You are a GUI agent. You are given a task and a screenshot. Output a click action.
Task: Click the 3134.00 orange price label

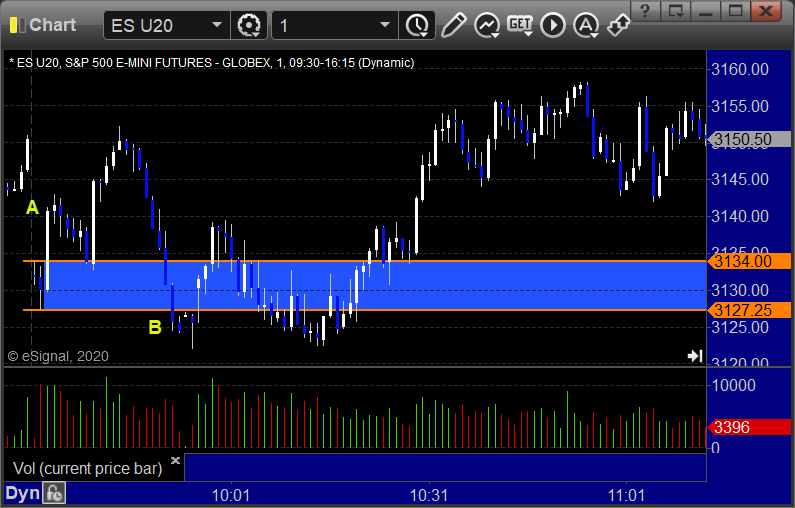point(749,262)
